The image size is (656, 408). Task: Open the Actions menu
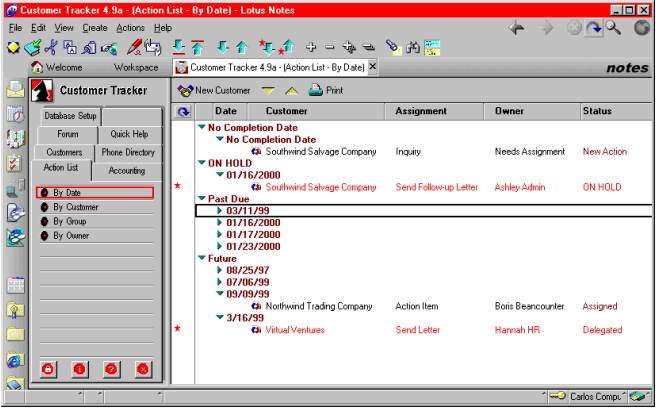point(131,28)
